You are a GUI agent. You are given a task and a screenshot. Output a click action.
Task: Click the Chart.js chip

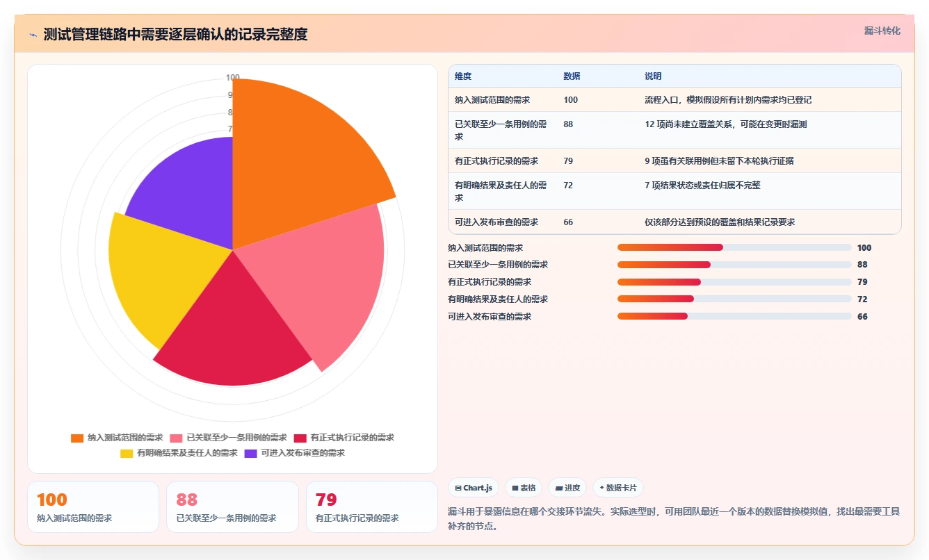tap(474, 488)
